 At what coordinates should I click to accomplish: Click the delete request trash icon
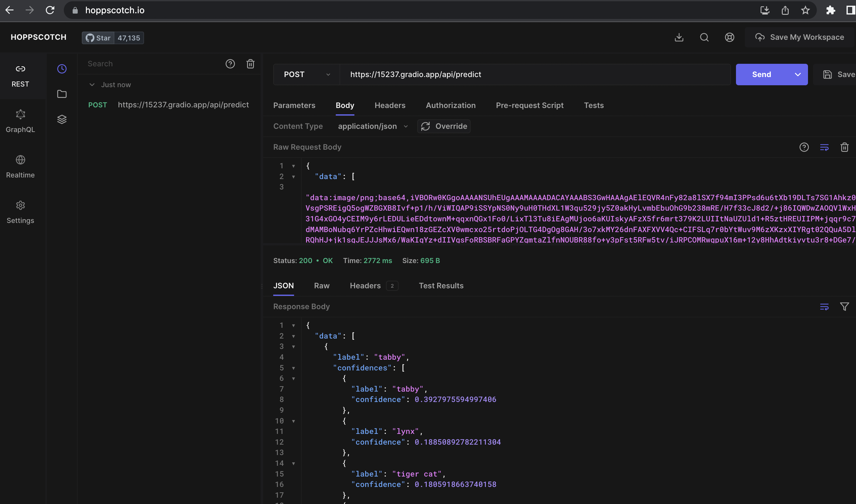(250, 63)
